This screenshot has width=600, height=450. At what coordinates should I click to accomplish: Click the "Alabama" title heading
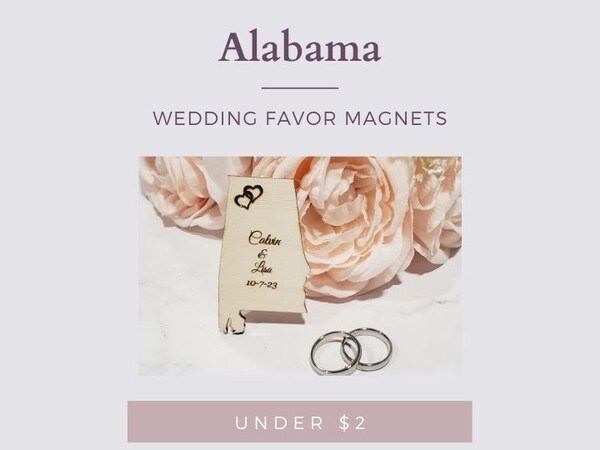click(300, 47)
